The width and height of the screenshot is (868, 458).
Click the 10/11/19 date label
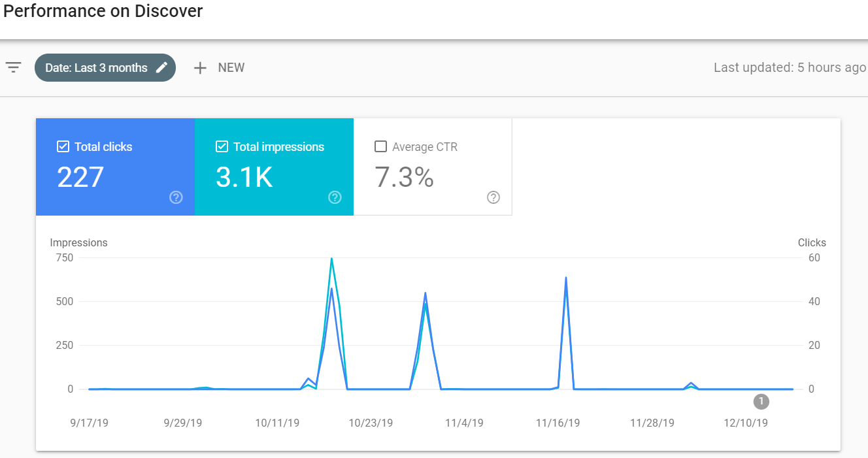click(x=277, y=423)
